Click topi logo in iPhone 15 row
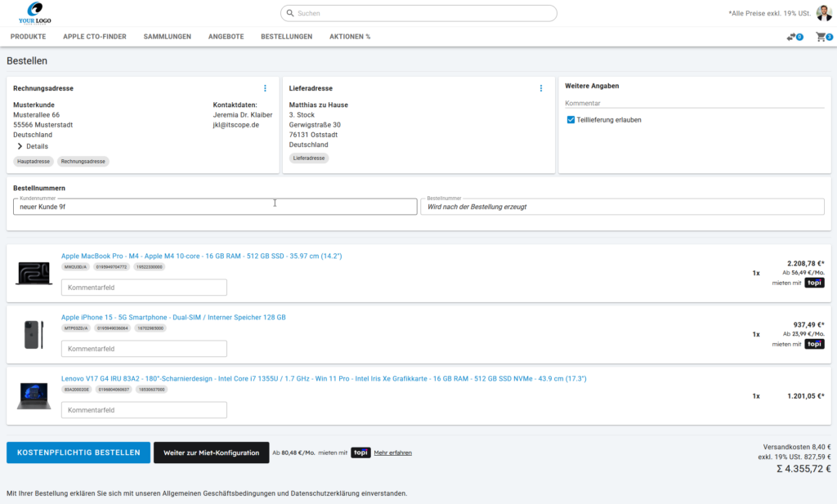 pyautogui.click(x=815, y=344)
